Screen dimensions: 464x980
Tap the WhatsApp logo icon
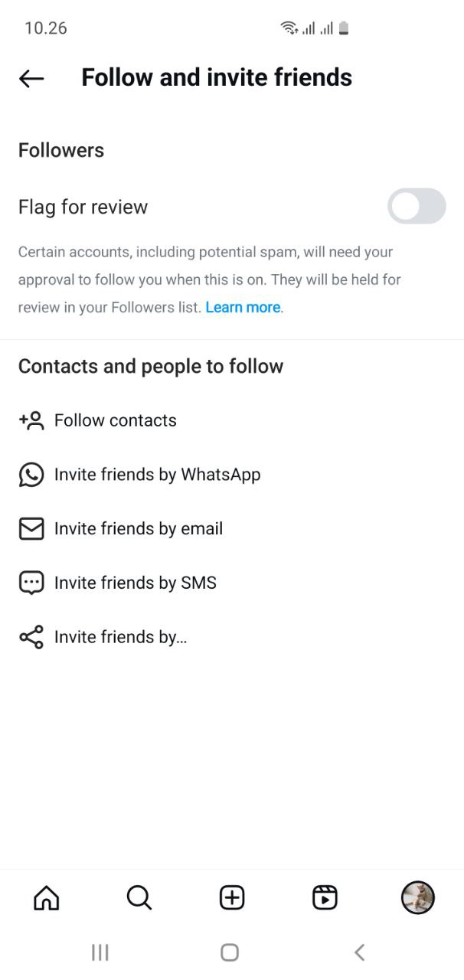[x=31, y=475]
